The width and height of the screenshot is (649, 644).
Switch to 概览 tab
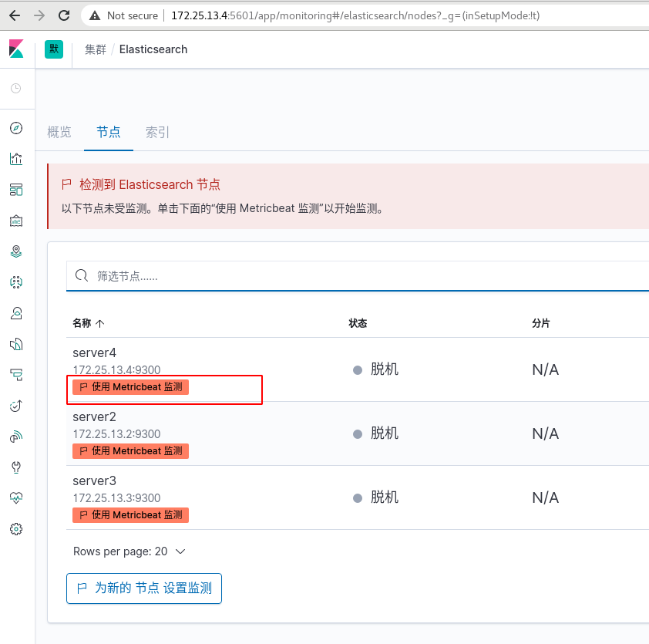59,133
